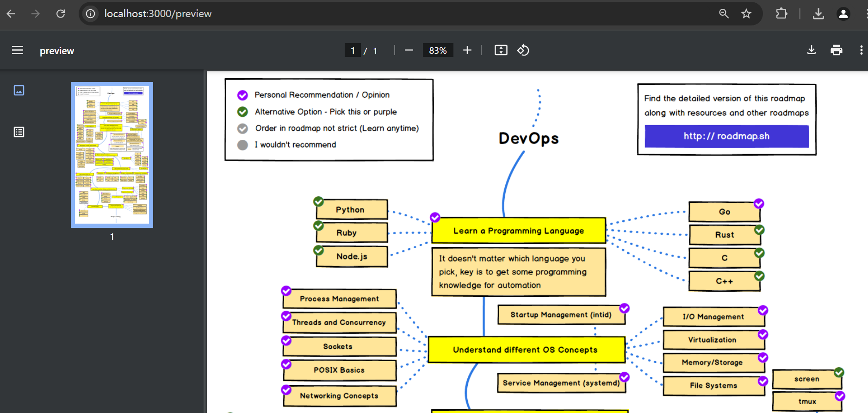Select the page 1 thumbnail
The height and width of the screenshot is (413, 868).
(112, 155)
